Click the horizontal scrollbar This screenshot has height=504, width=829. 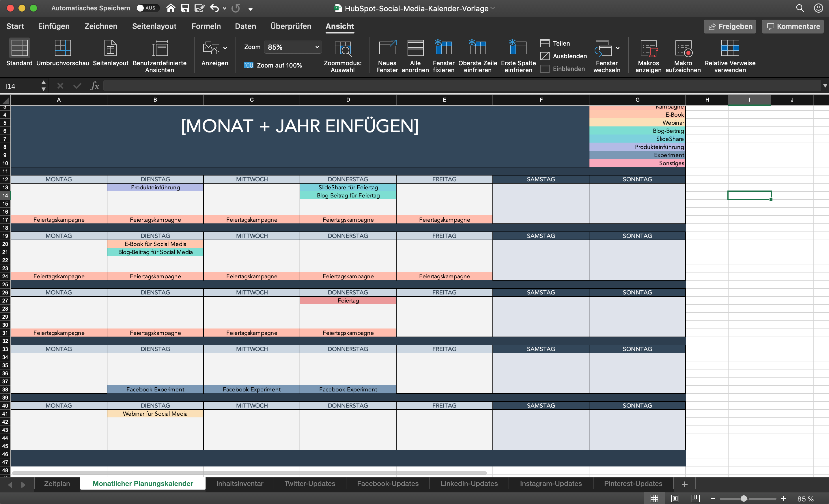click(x=249, y=473)
